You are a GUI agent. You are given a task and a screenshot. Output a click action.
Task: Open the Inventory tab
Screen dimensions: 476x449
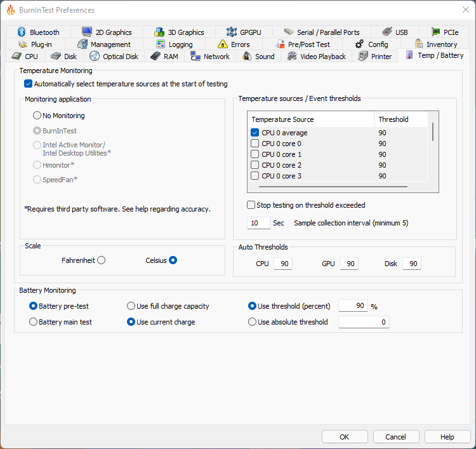pos(436,44)
